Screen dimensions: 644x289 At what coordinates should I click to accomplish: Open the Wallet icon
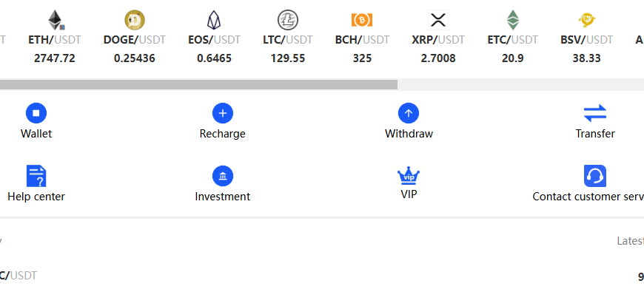36,113
